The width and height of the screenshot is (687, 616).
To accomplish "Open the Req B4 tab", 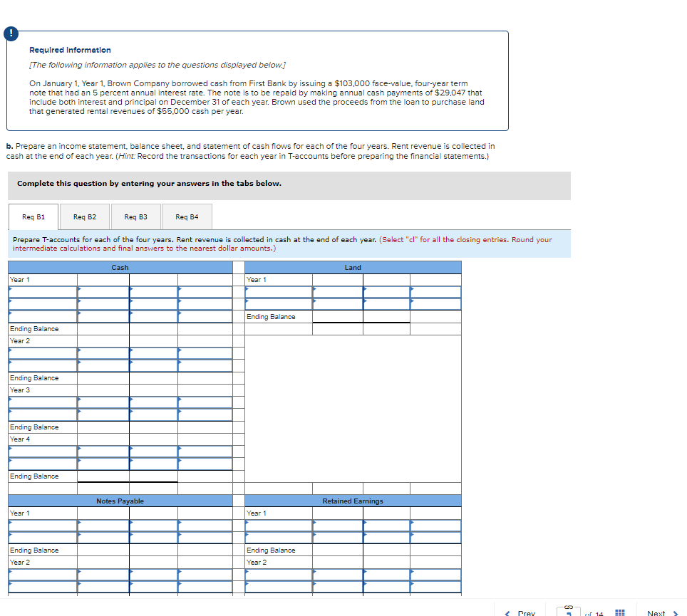I will pyautogui.click(x=187, y=216).
